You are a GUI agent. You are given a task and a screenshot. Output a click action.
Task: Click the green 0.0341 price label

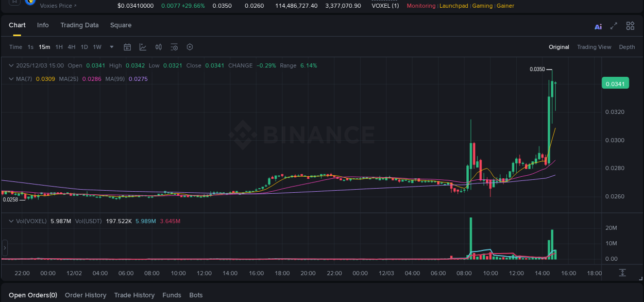tap(615, 82)
